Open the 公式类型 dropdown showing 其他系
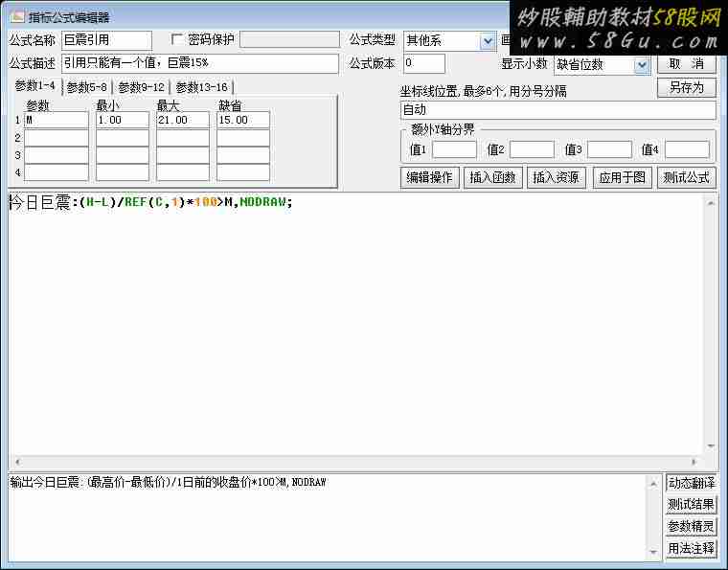The image size is (728, 570). 488,42
